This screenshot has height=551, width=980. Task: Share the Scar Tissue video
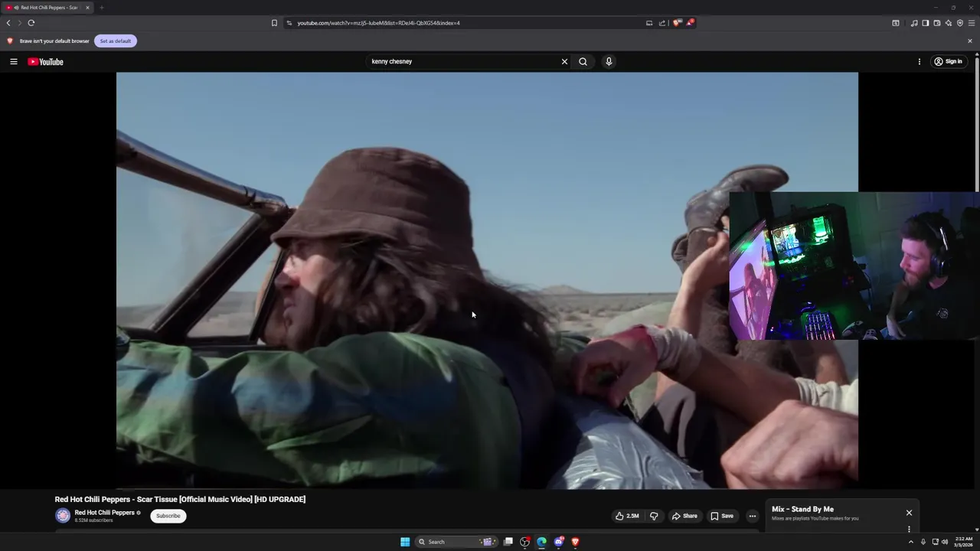click(684, 516)
